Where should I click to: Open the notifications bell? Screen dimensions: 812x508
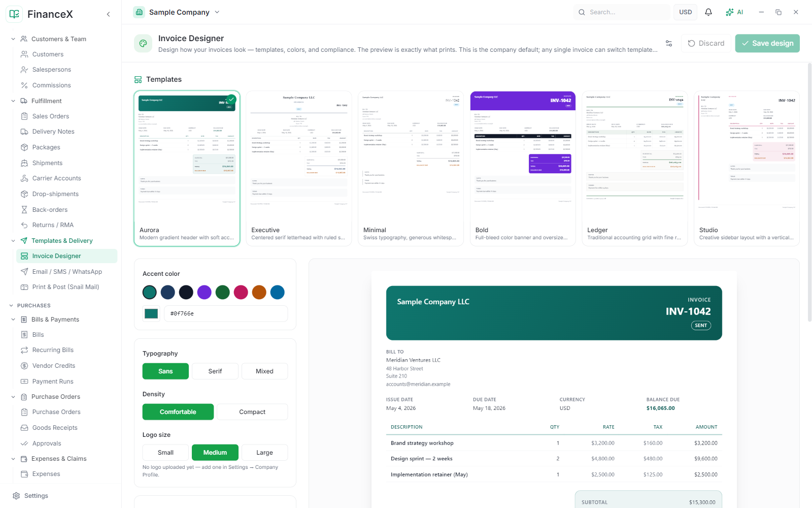(708, 12)
